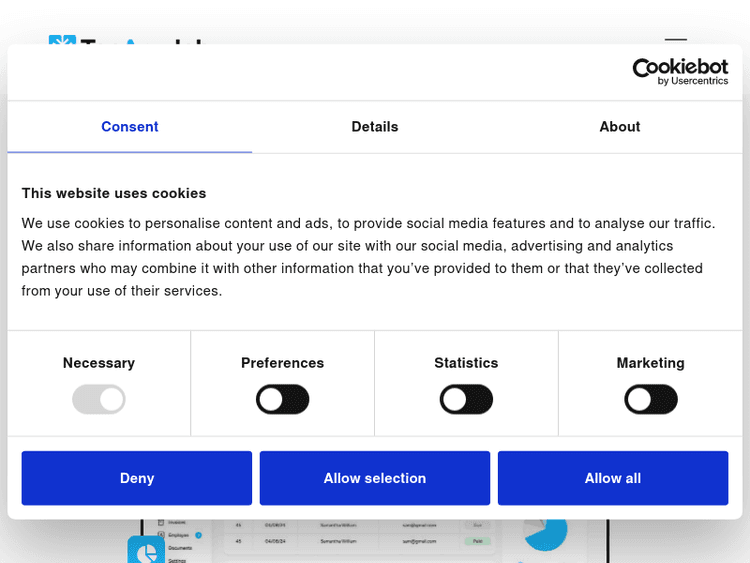
Task: Click the Cookiebot by Usercentrics logo
Action: tap(680, 71)
